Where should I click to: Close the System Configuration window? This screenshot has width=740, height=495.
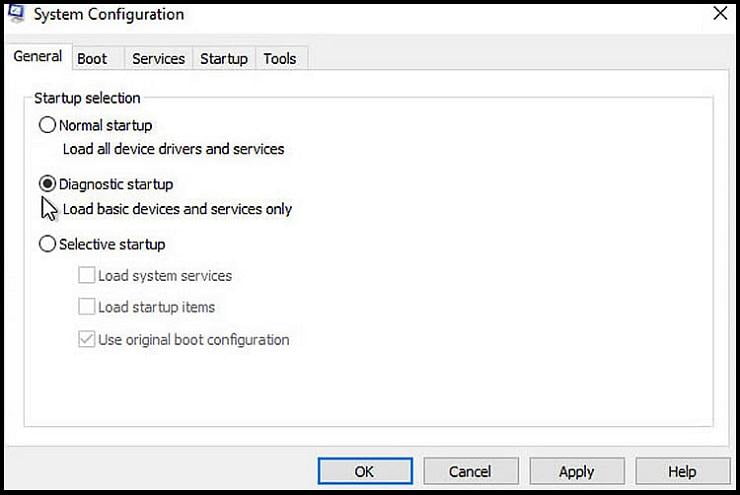720,13
